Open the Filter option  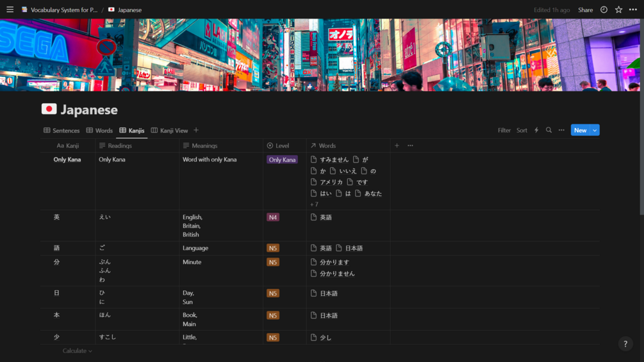504,130
